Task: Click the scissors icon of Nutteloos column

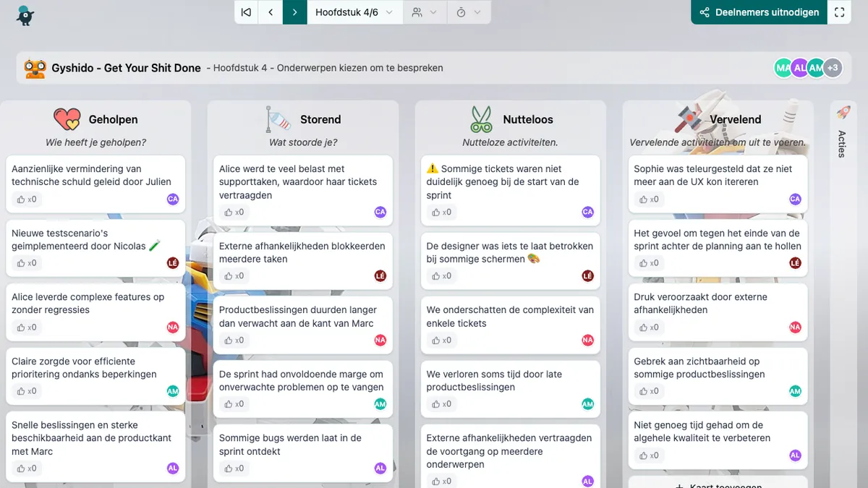Action: (x=481, y=119)
